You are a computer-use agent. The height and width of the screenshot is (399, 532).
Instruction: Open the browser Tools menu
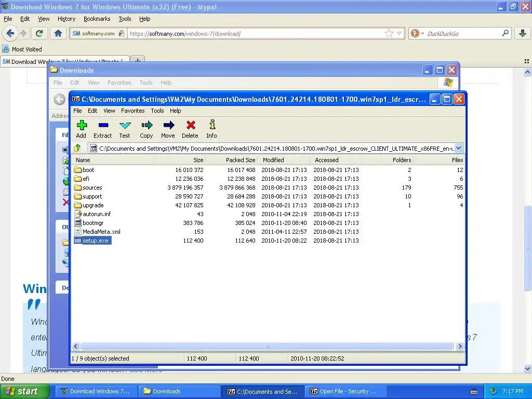[x=125, y=19]
